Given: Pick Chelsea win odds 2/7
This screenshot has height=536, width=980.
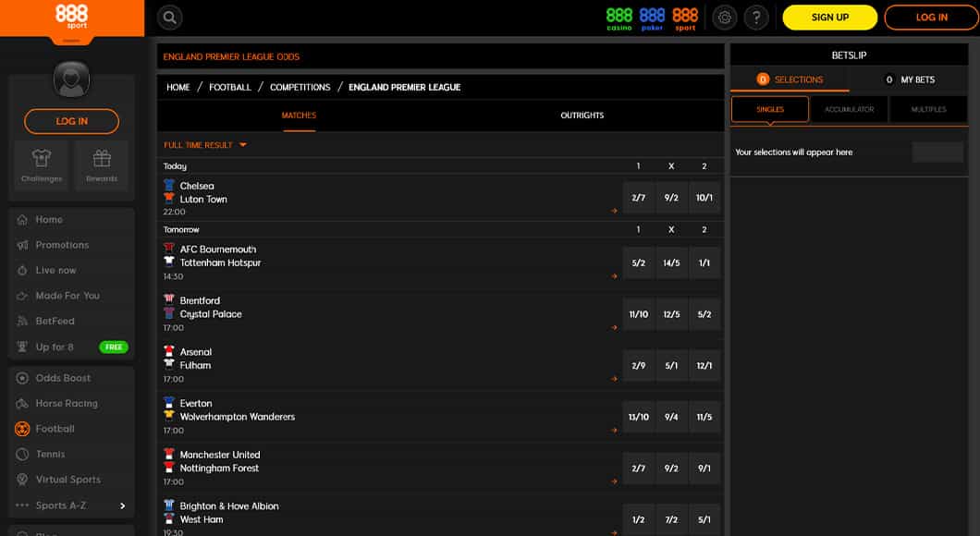Looking at the screenshot, I should [638, 198].
